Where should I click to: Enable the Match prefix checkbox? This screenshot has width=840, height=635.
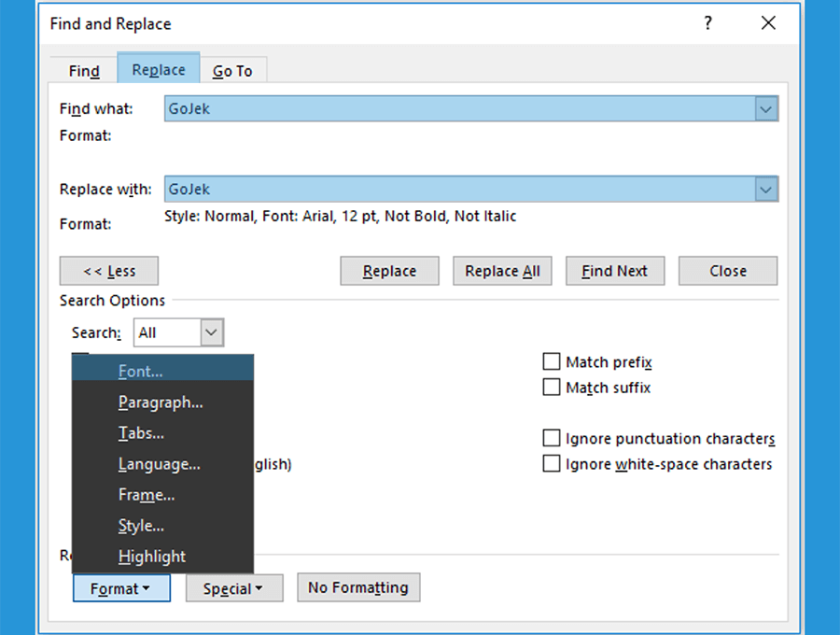[552, 361]
